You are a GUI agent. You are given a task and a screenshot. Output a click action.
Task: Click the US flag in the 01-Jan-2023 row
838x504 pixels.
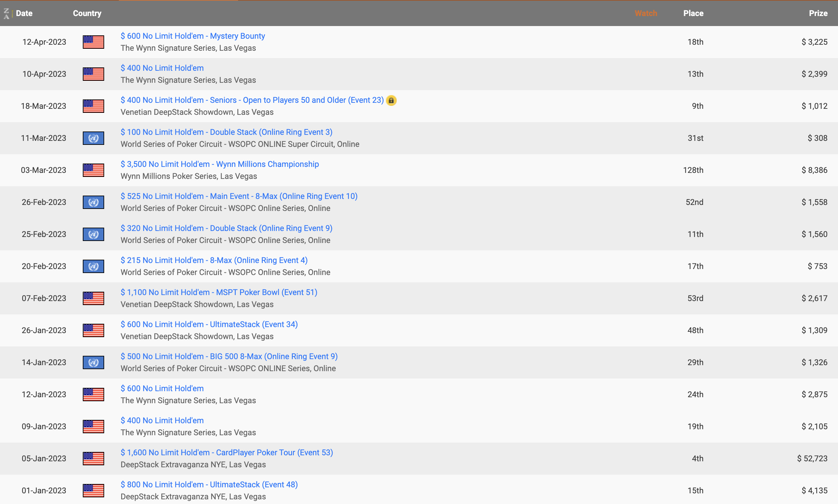[x=93, y=490]
